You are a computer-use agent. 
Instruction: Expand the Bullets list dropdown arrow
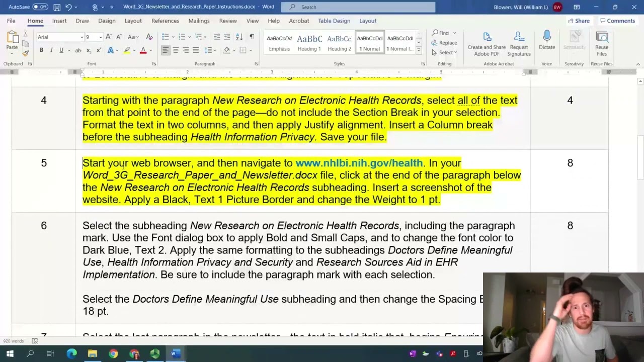click(172, 37)
